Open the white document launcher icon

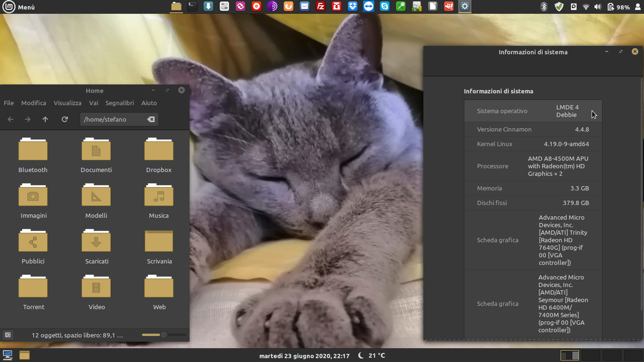(x=433, y=7)
